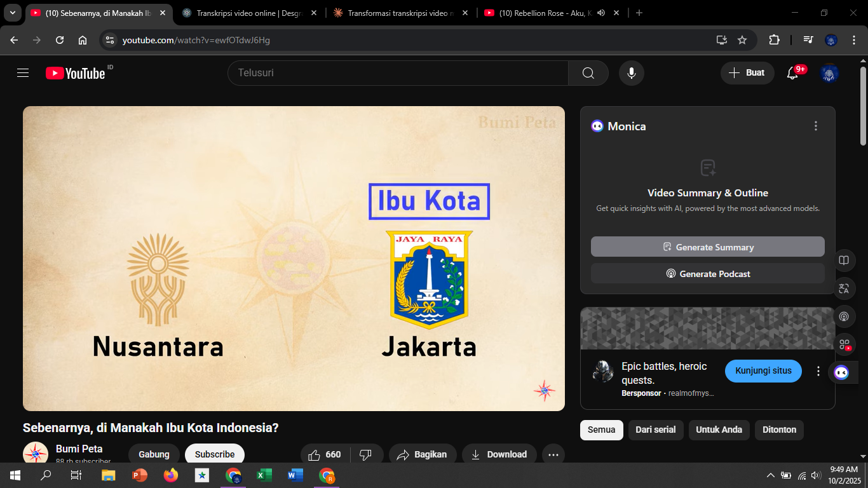Open Chrome profile avatar in toolbar

tap(831, 40)
